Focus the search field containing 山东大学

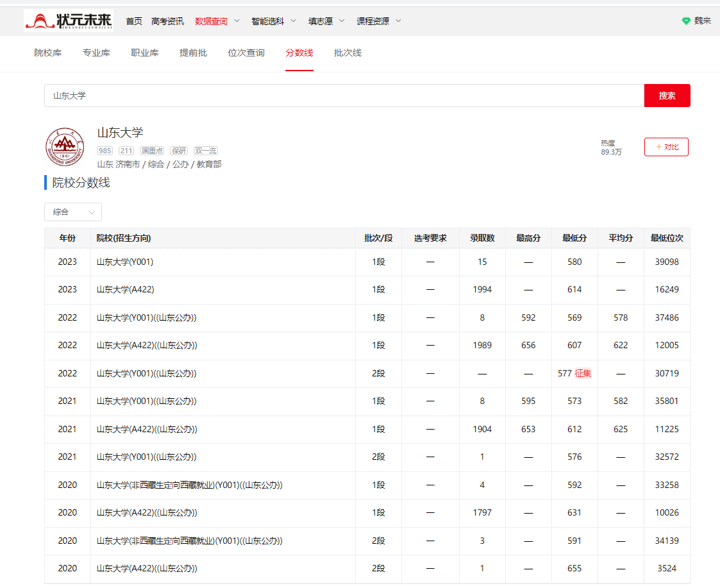click(x=344, y=96)
